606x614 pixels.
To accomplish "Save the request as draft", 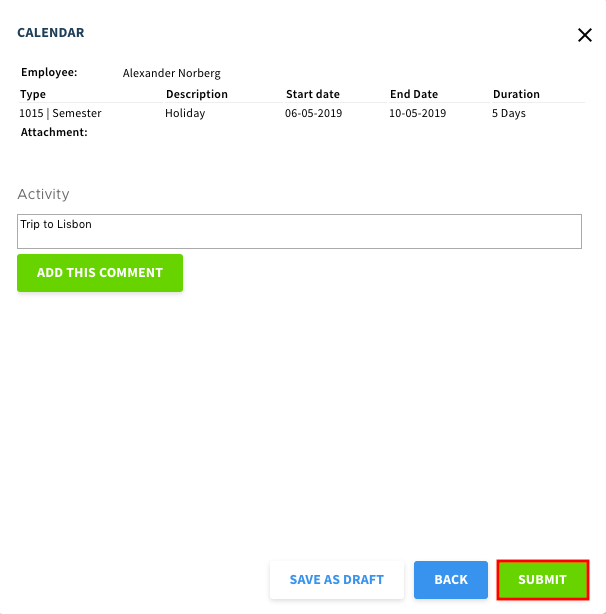I will click(337, 580).
